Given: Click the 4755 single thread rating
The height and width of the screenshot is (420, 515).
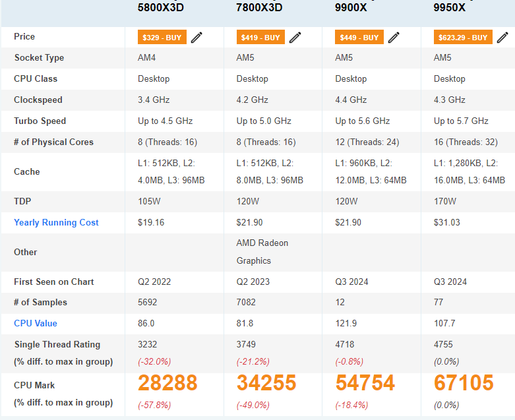Looking at the screenshot, I should (443, 344).
